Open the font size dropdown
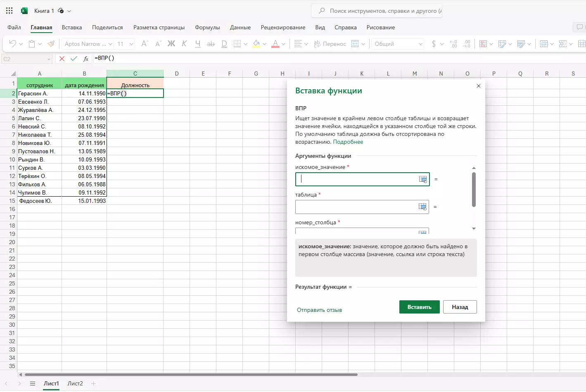This screenshot has height=392, width=586. click(x=131, y=44)
